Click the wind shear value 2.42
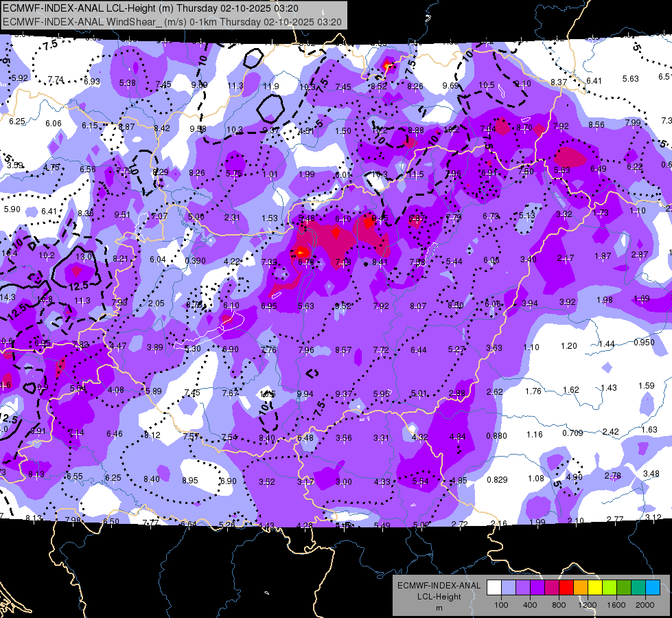 tap(610, 431)
